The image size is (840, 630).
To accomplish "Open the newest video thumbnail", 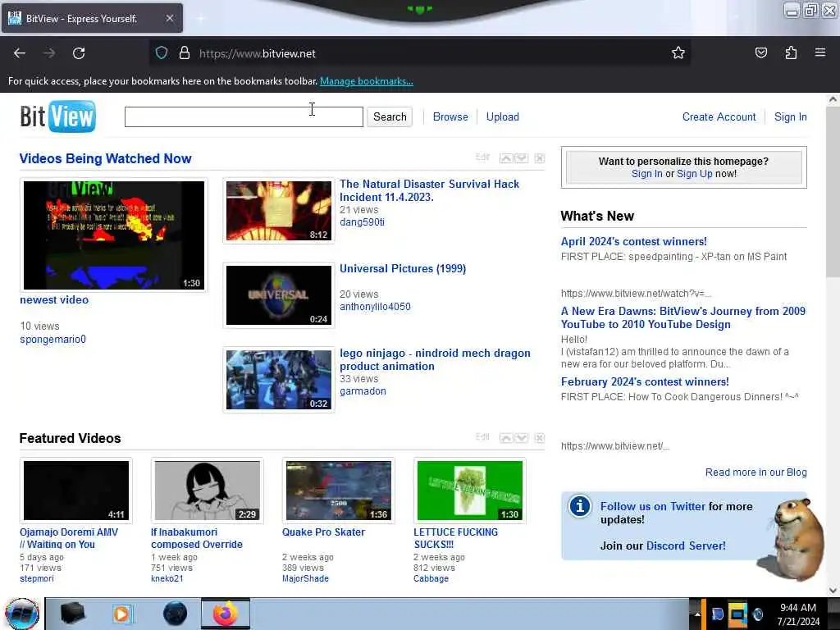I will pos(113,235).
